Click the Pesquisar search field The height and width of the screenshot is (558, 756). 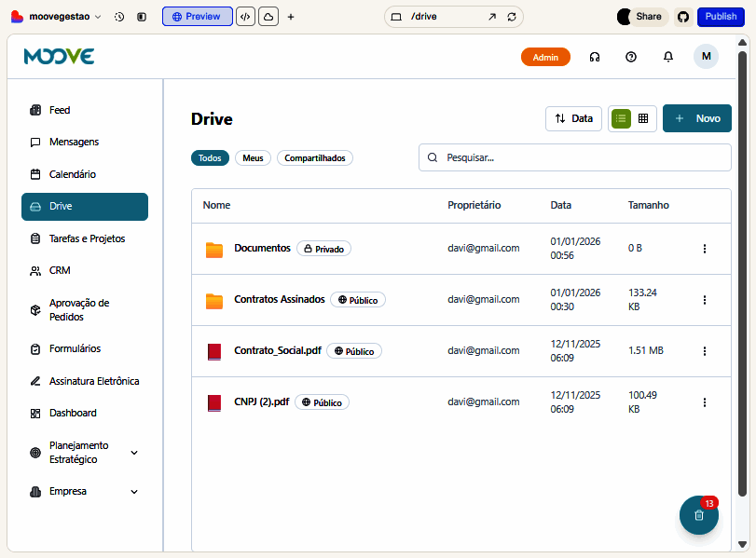pyautogui.click(x=584, y=157)
